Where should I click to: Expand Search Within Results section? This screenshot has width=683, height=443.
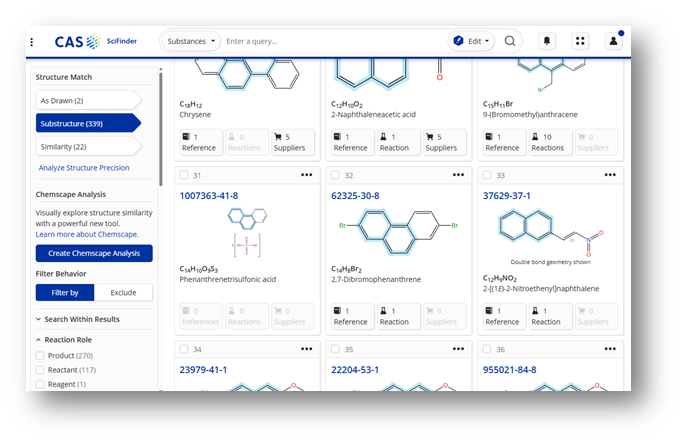(78, 319)
